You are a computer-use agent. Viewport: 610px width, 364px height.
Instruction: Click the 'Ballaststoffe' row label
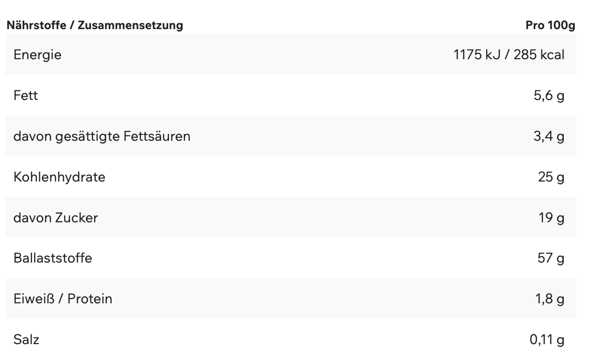pos(52,258)
